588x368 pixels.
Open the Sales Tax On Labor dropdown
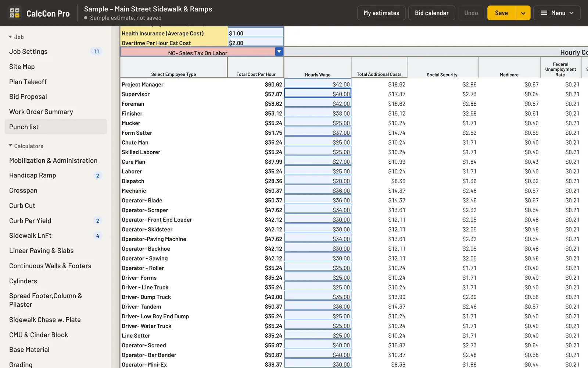coord(279,52)
